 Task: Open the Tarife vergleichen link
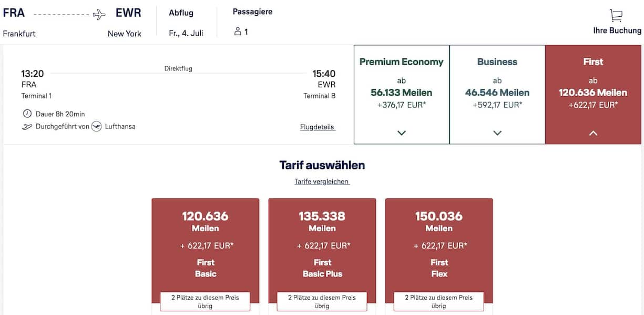322,181
